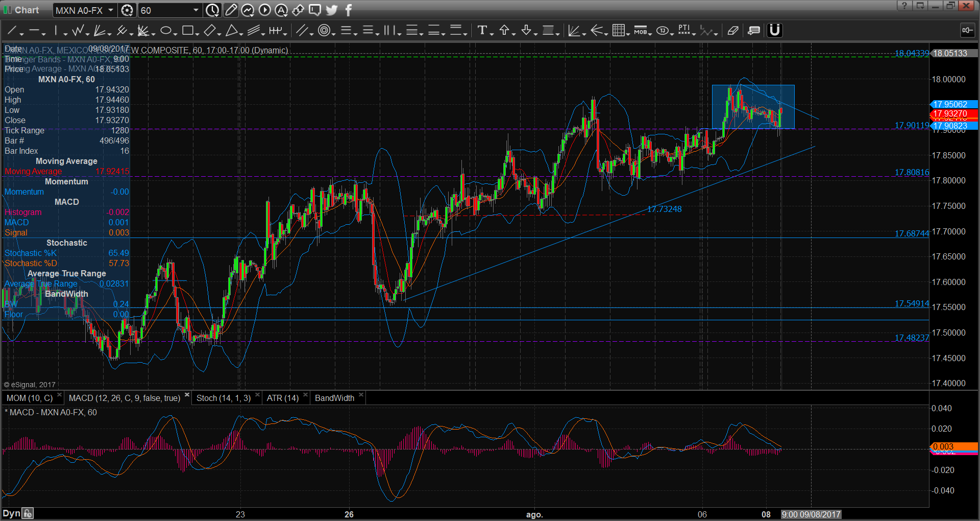
Task: Expand the rectangle tool options arrow
Action: coord(197,34)
